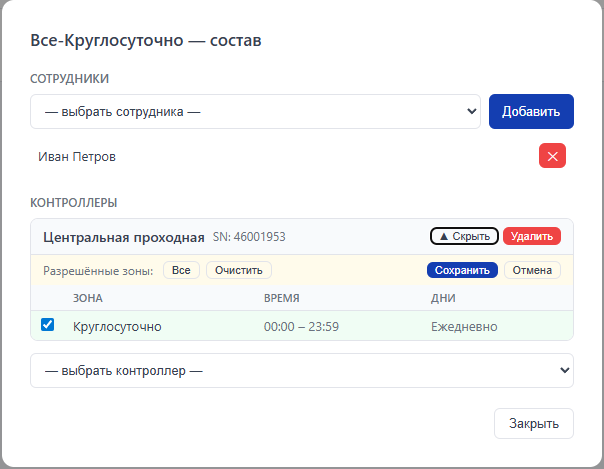Click the ДНИ column header
This screenshot has width=604, height=469.
pos(443,298)
